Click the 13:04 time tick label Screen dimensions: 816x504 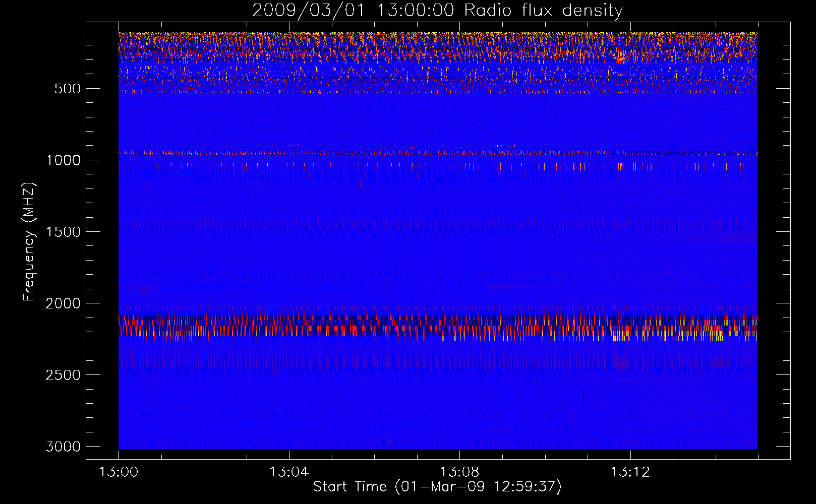(x=289, y=472)
